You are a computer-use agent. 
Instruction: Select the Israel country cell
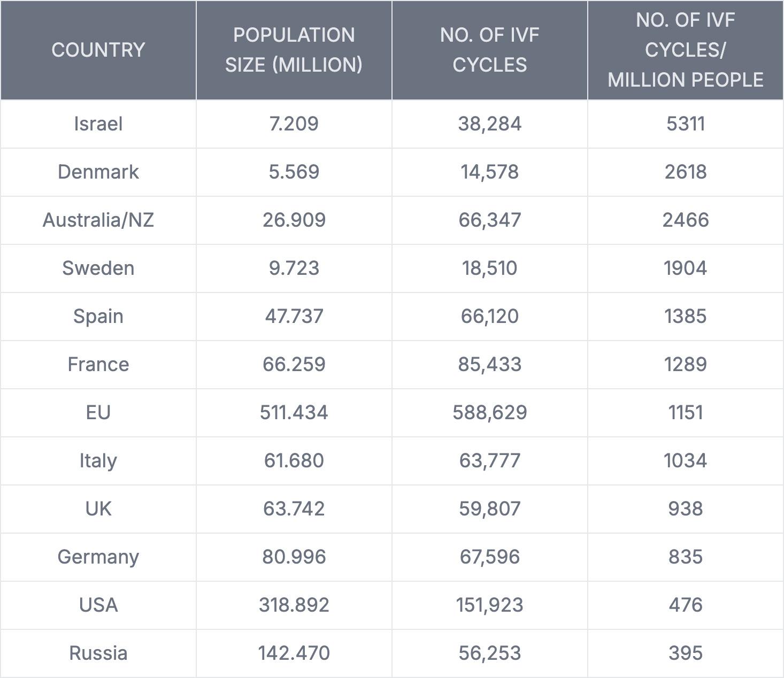(98, 124)
